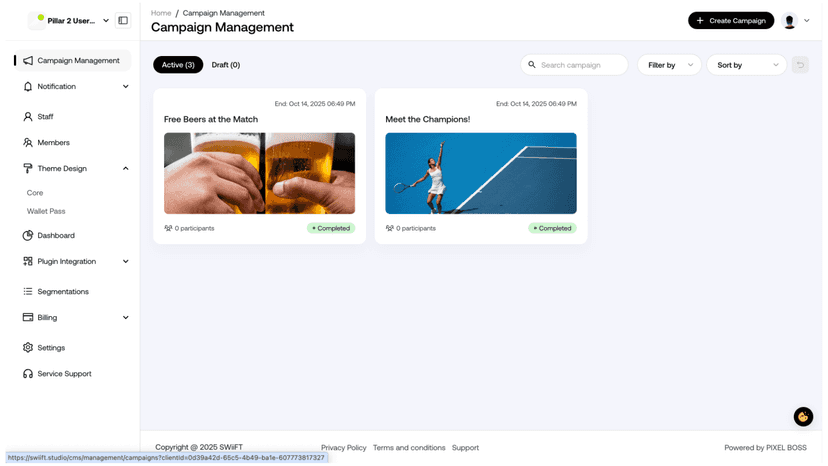Click the participants icon on Free Beers card

(x=168, y=229)
